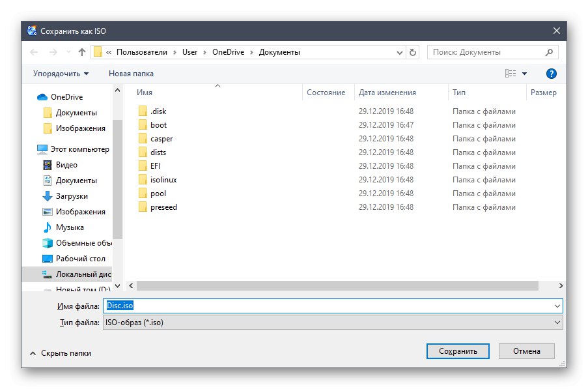Image resolution: width=588 pixels, height=389 pixels.
Task: Select Этот компьютер in the sidebar
Action: click(x=80, y=149)
